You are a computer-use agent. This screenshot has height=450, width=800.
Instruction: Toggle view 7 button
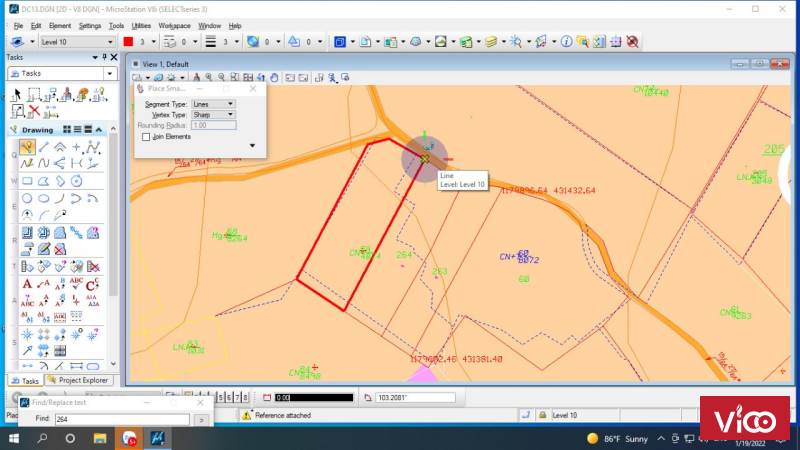pyautogui.click(x=237, y=397)
